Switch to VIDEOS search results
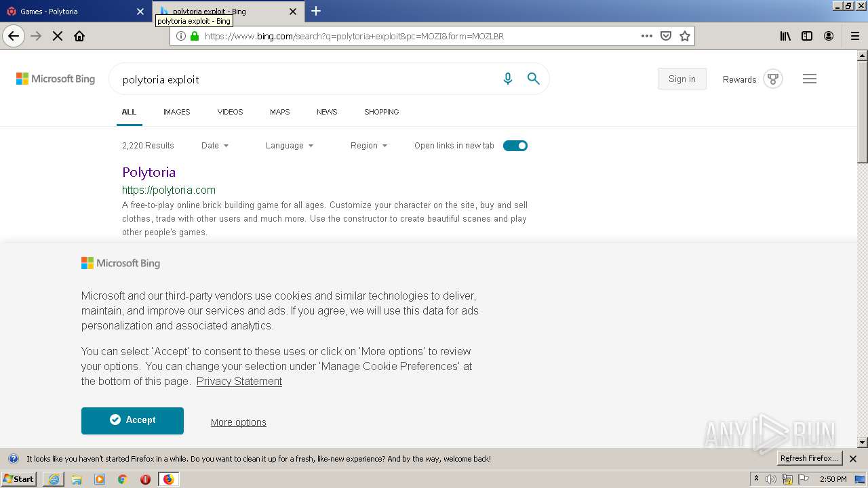Screen dimensions: 868x488 (x=230, y=112)
